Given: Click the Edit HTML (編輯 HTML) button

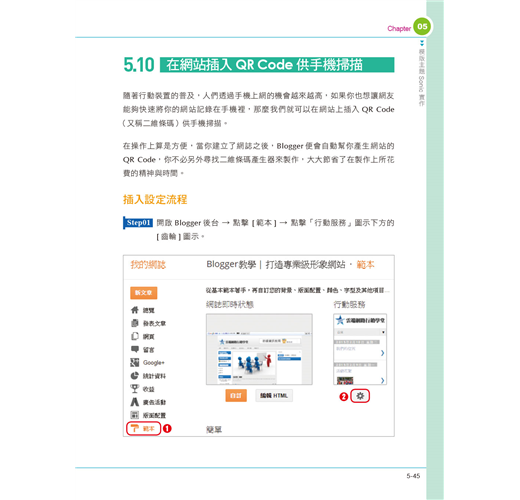Looking at the screenshot, I should pyautogui.click(x=274, y=396).
